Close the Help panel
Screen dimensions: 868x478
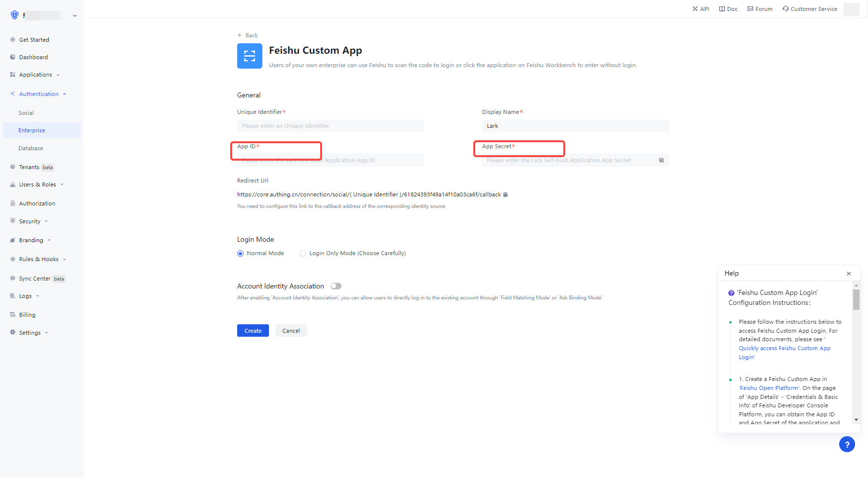849,274
